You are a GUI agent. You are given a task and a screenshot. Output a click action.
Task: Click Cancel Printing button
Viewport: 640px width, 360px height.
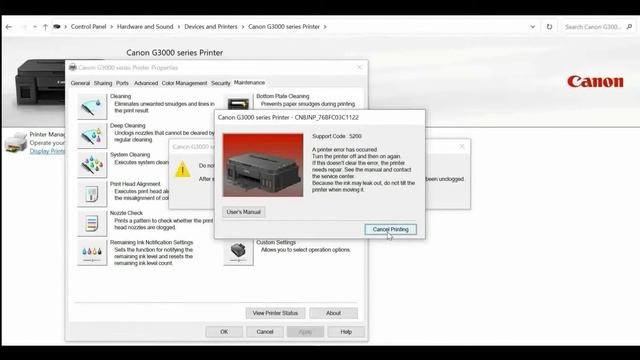pos(391,229)
